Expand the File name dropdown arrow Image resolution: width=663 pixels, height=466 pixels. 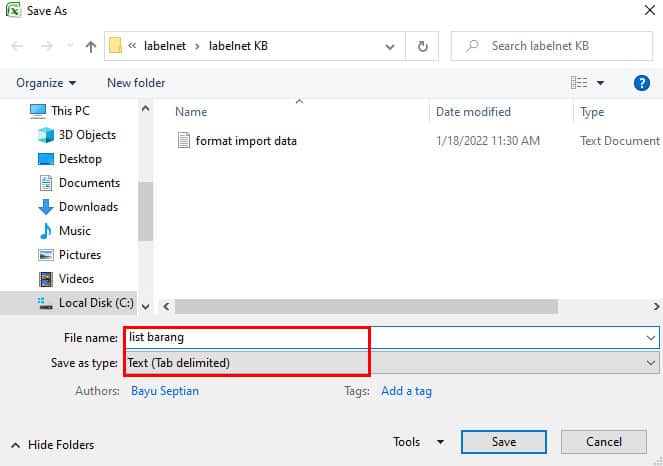(651, 338)
